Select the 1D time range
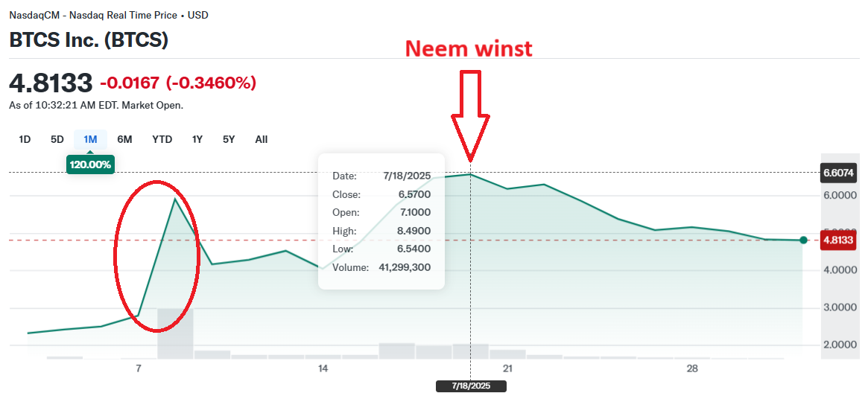Image resolution: width=868 pixels, height=396 pixels. pos(25,139)
